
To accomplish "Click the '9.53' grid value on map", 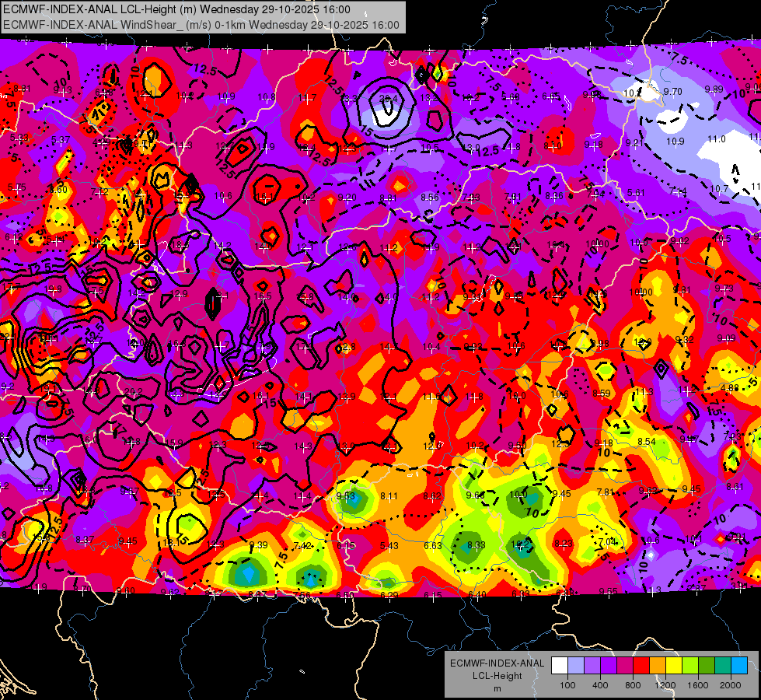I will (346, 496).
